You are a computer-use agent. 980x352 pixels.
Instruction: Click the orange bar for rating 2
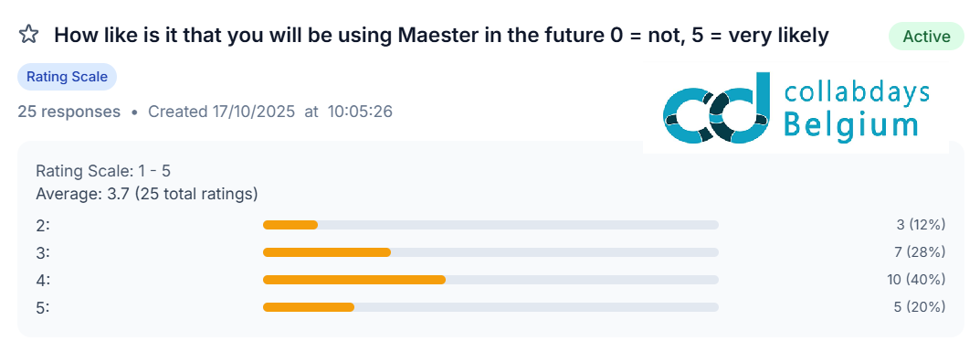[290, 225]
